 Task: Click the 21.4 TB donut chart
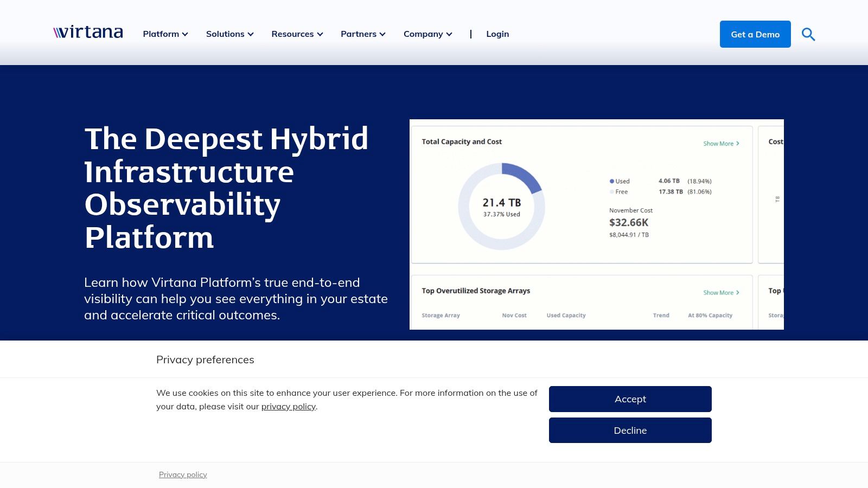point(502,207)
